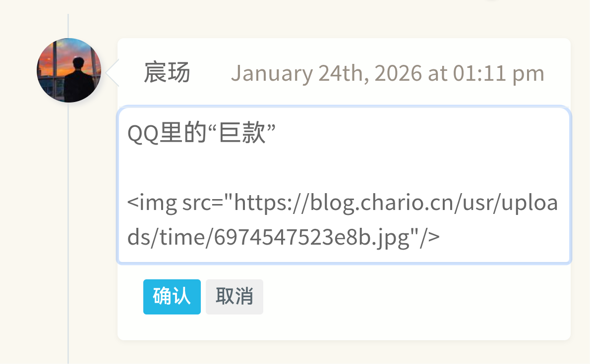Click the 确认 confirm button
590x364 pixels.
tap(172, 297)
